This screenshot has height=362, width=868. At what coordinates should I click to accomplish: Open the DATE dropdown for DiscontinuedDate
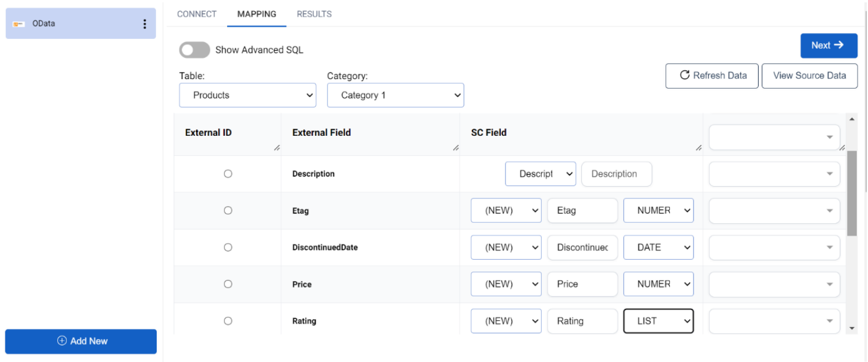[x=658, y=247]
